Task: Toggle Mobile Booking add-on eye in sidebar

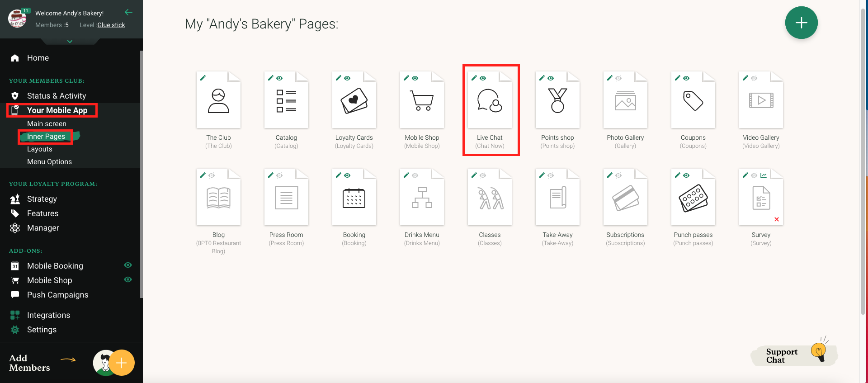Action: tap(128, 265)
